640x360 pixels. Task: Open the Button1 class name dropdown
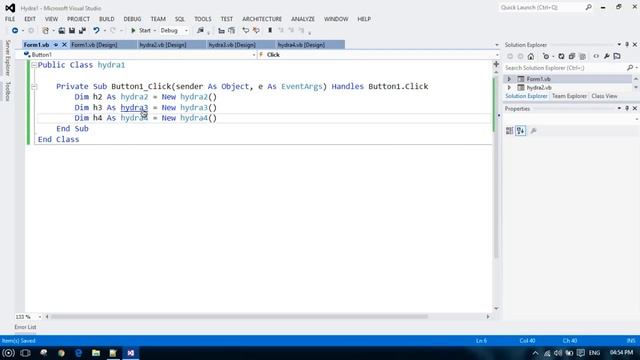253,55
